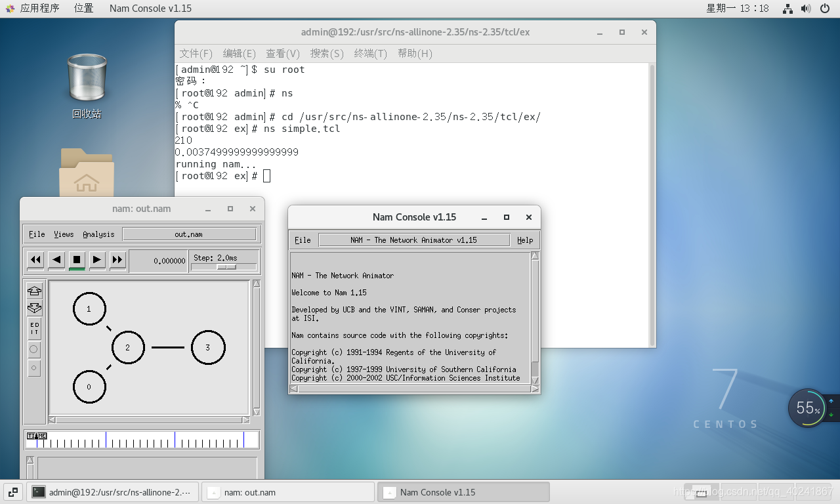Viewport: 840px width, 504px height.
Task: Select small circle tool in nam sidebar
Action: (x=35, y=367)
